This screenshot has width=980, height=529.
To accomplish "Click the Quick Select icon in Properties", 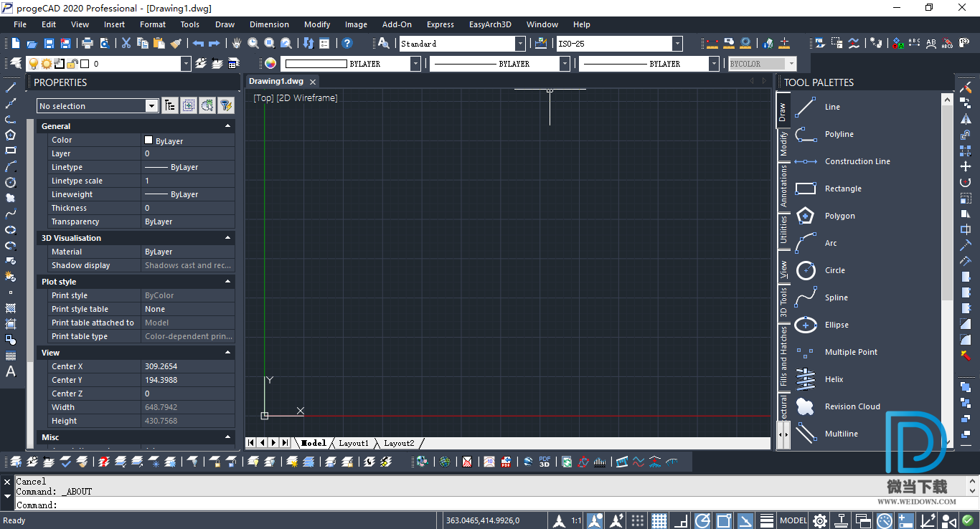I will pos(226,105).
